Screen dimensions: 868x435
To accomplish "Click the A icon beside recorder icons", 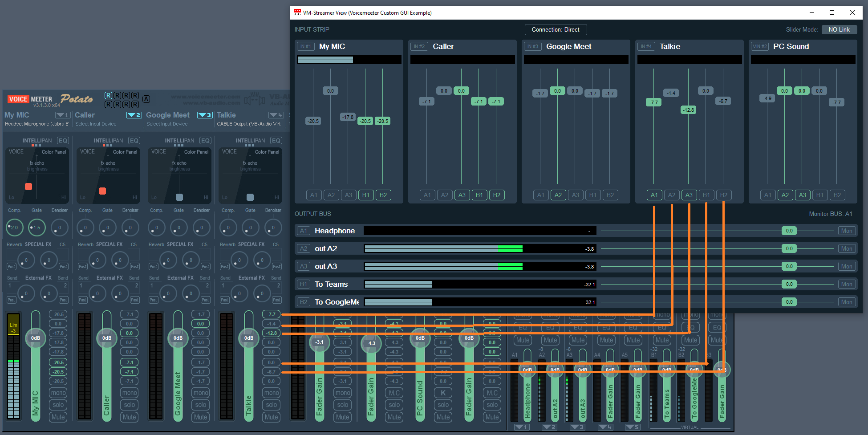I will click(146, 99).
